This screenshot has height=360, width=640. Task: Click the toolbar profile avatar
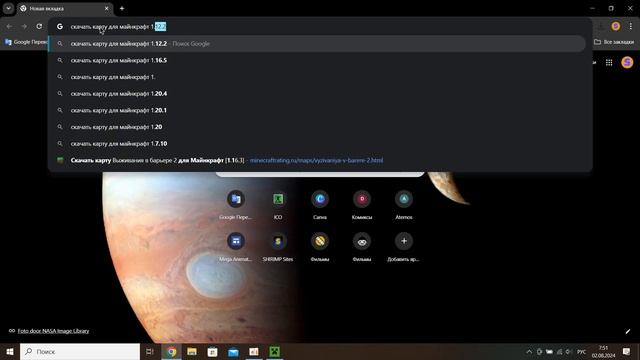pyautogui.click(x=616, y=26)
